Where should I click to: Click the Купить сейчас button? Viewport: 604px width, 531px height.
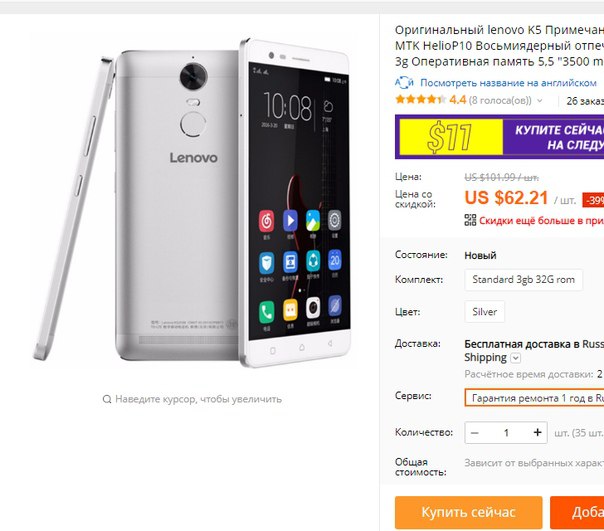point(468,512)
